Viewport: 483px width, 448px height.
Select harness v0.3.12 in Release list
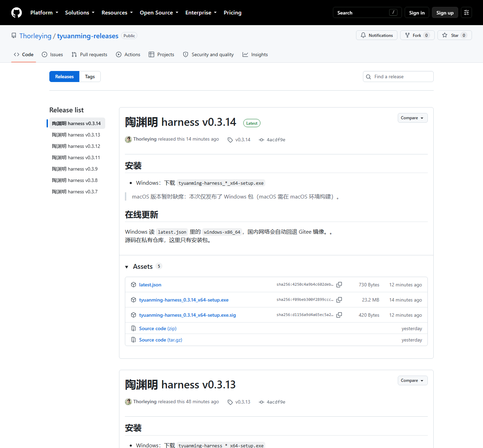(x=76, y=146)
